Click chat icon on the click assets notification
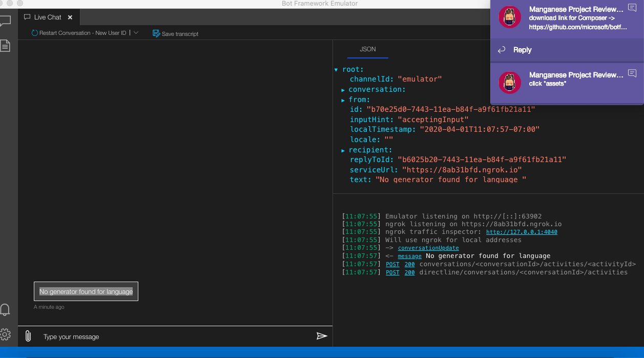The width and height of the screenshot is (644, 358). 632,73
